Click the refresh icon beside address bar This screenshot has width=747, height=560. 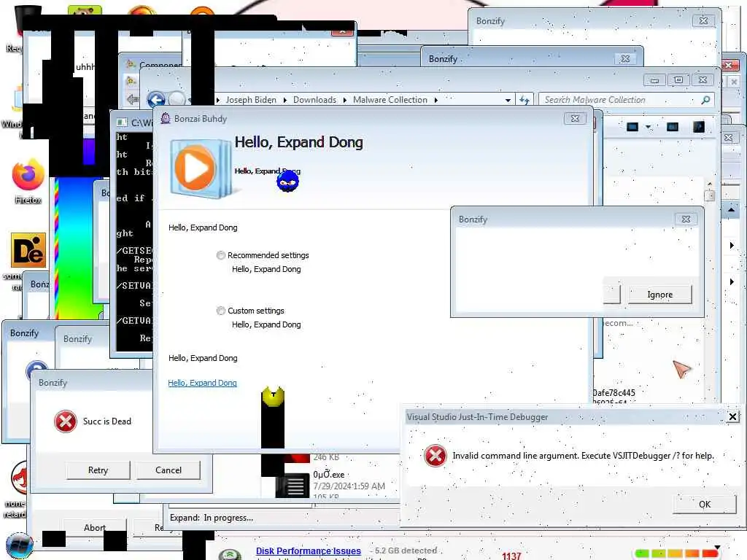(525, 100)
